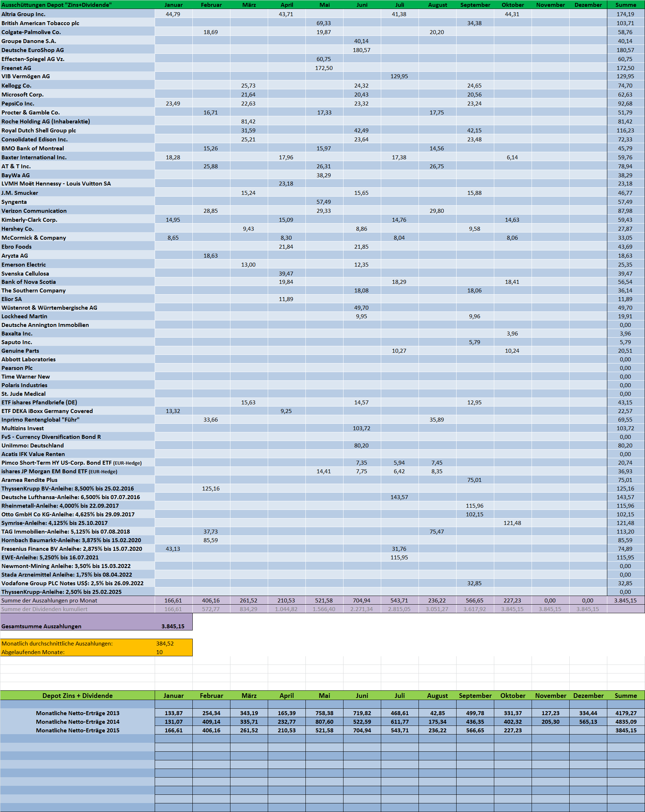Click Saputo Inc.'s September value 5,79
Viewport: 645px width, 812px height.
[x=475, y=342]
